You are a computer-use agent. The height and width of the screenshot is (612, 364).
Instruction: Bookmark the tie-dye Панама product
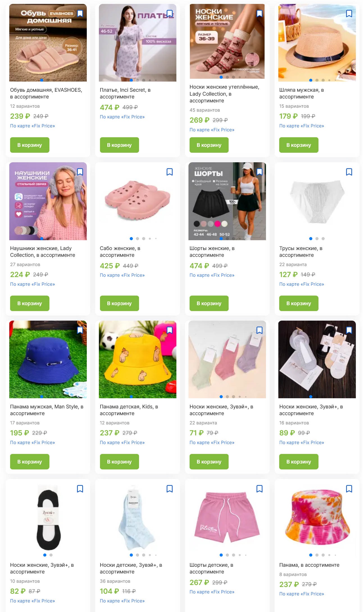point(349,489)
